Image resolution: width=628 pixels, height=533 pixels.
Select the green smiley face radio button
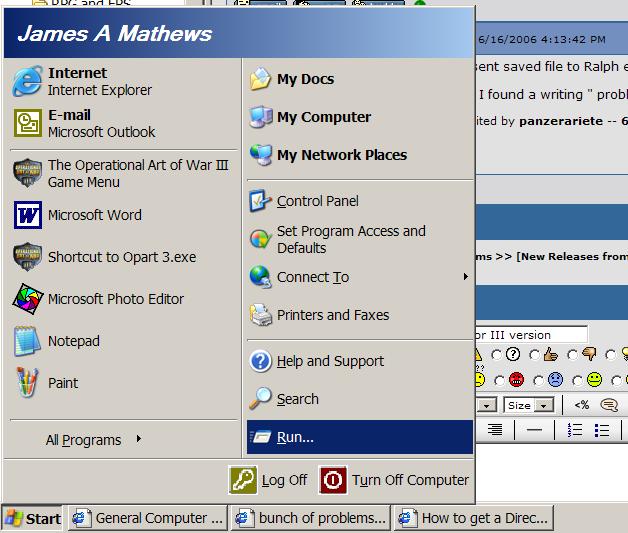[578, 380]
